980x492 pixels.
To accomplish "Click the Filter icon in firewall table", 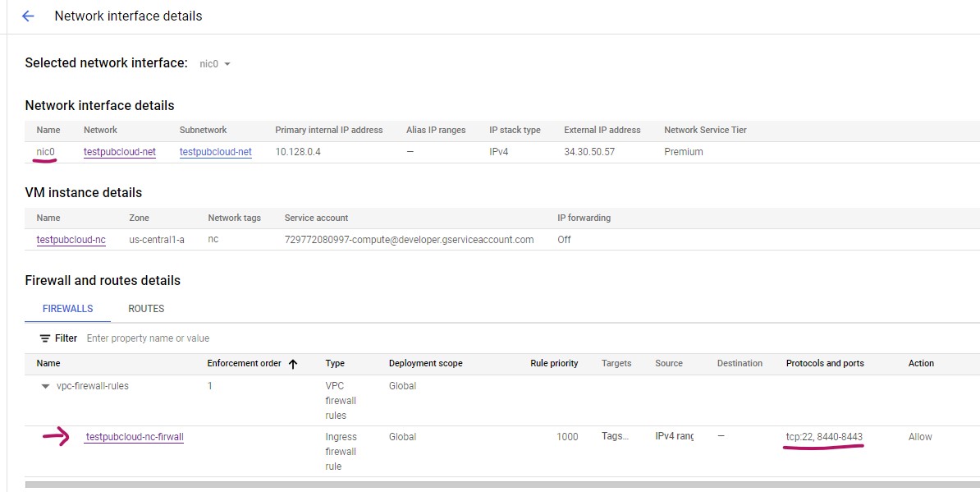I will coord(45,338).
